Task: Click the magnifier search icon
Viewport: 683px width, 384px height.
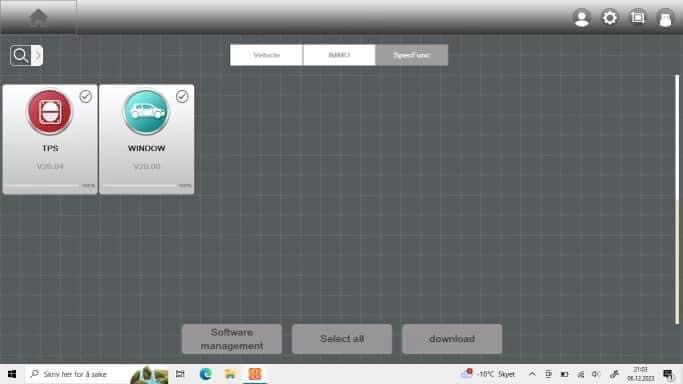Action: pyautogui.click(x=20, y=55)
